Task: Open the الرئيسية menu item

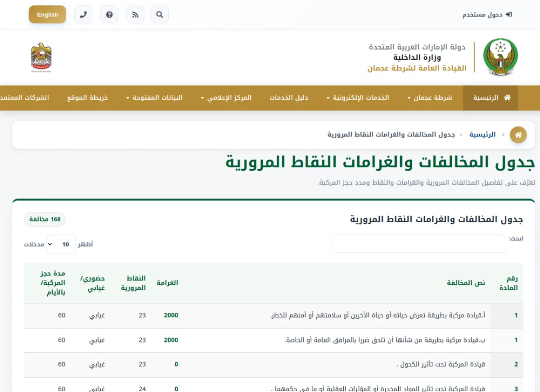Action: pyautogui.click(x=490, y=98)
